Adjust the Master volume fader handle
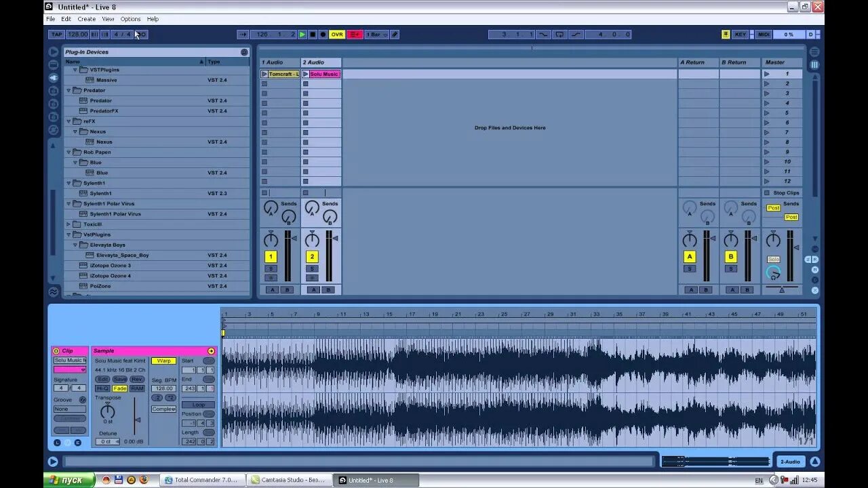Image resolution: width=868 pixels, height=488 pixels. pyautogui.click(x=796, y=248)
